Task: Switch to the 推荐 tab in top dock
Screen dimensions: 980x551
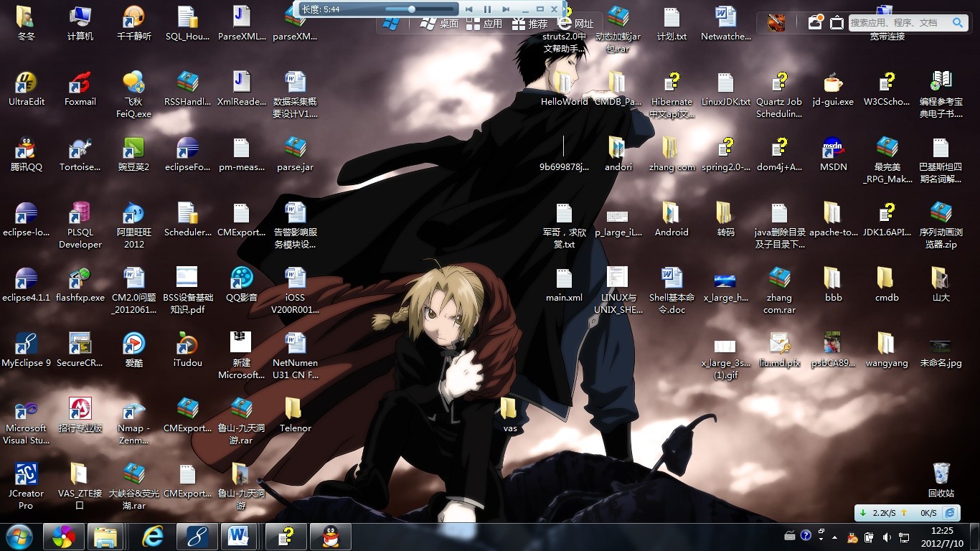Action: coord(529,24)
